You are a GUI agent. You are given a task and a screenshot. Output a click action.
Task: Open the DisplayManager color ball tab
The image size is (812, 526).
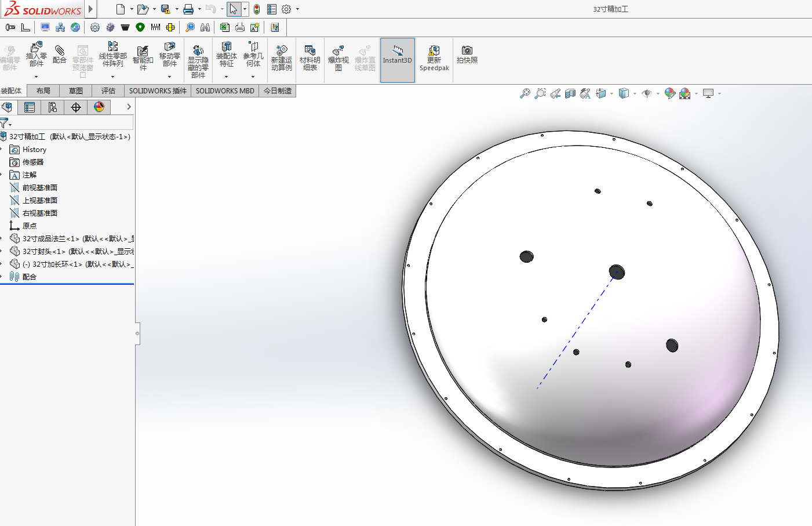(99, 107)
